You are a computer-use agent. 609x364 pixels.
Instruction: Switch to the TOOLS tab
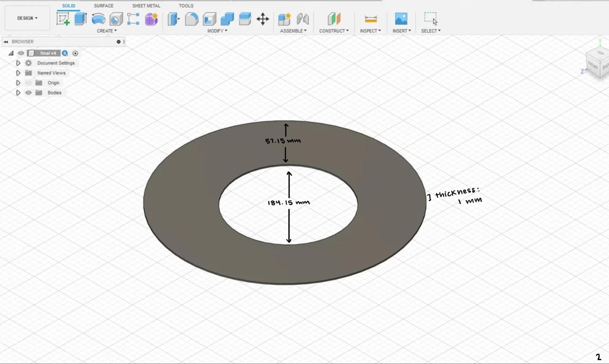186,6
